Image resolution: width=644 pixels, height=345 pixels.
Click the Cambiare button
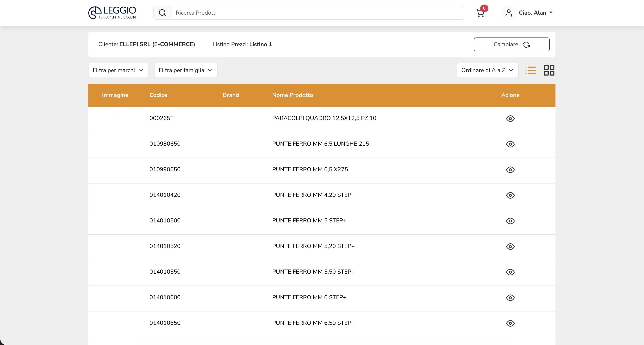[511, 44]
